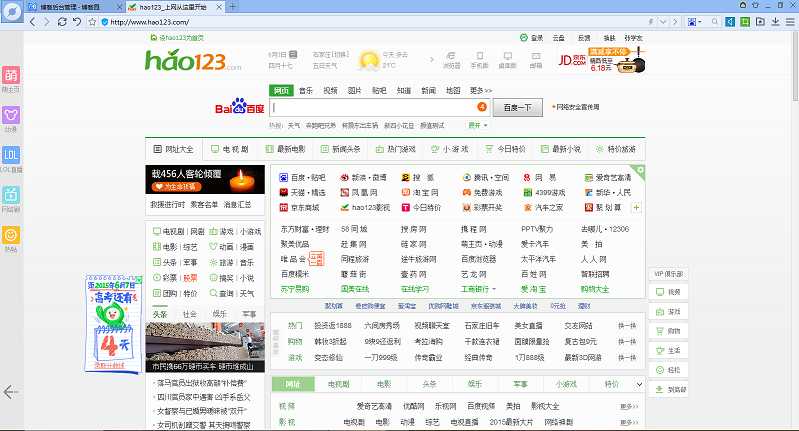Open the downloads icon in the browser toolbar
The width and height of the screenshot is (799, 431).
775,22
